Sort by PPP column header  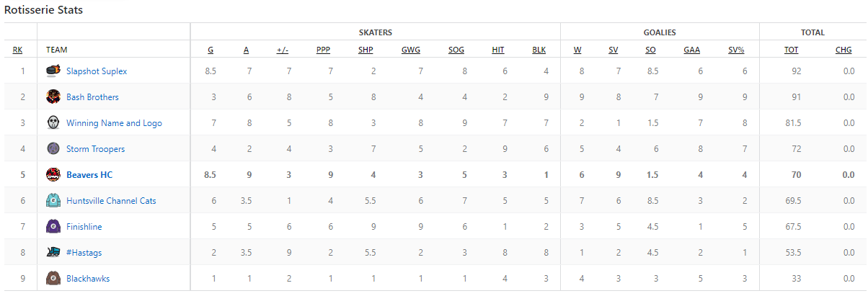(323, 50)
